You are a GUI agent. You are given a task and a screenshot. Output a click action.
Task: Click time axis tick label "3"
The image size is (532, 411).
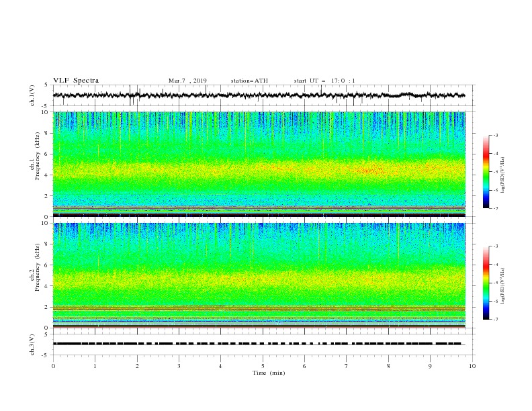pos(179,366)
